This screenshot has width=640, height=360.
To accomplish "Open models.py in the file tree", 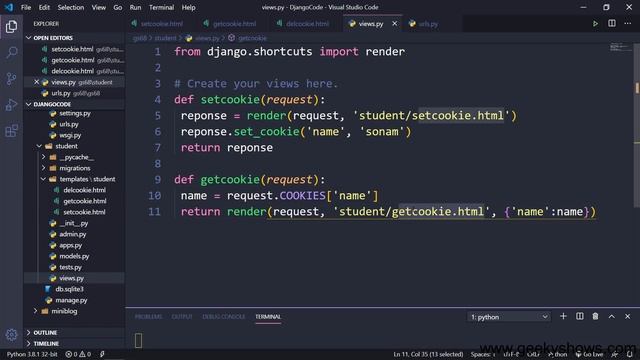I will (74, 256).
